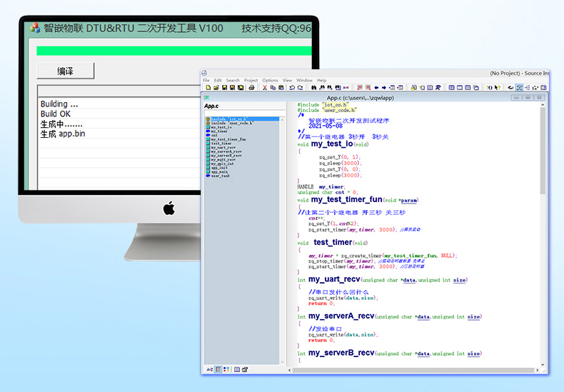The image size is (564, 392).
Task: Click the Go Back blue arrow icon
Action: [376, 87]
